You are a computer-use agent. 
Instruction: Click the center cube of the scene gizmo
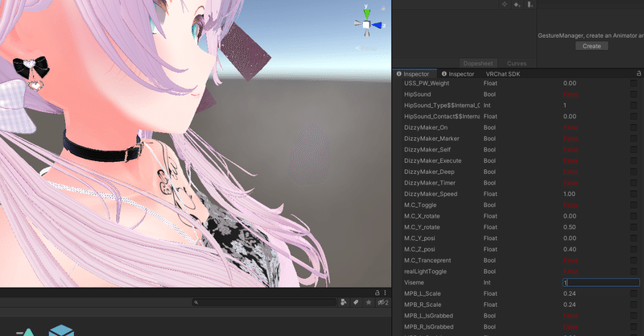tap(366, 25)
